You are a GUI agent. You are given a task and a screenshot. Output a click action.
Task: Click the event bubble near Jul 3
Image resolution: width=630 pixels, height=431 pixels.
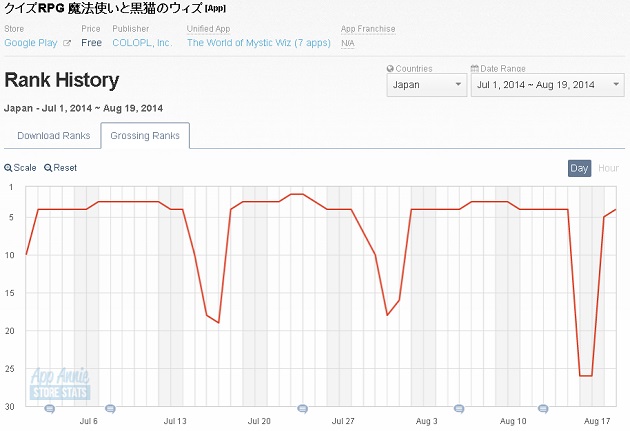(50, 408)
